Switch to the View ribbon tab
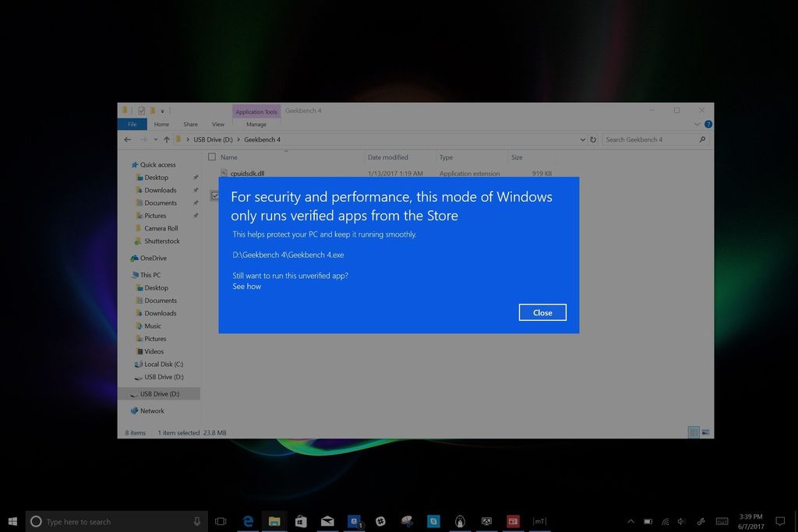The height and width of the screenshot is (532, 798). coord(218,124)
